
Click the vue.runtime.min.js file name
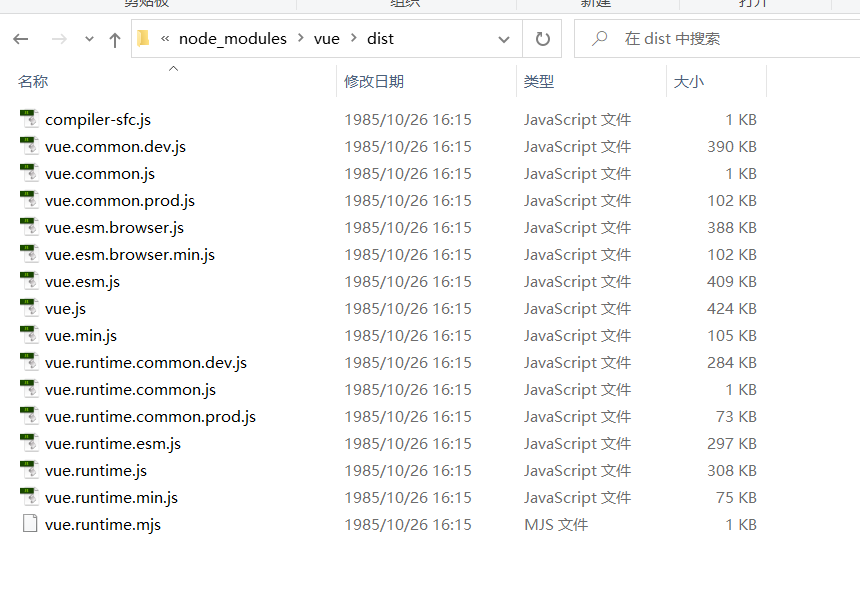(111, 497)
